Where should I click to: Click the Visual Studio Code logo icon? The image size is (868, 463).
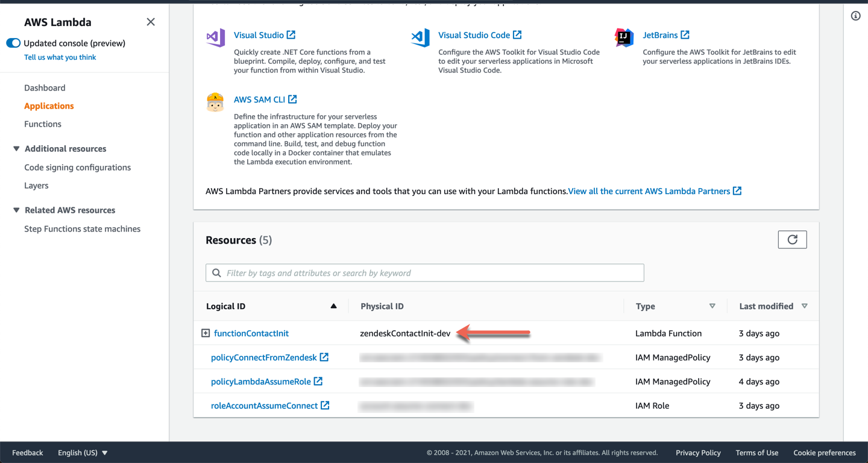coord(420,37)
